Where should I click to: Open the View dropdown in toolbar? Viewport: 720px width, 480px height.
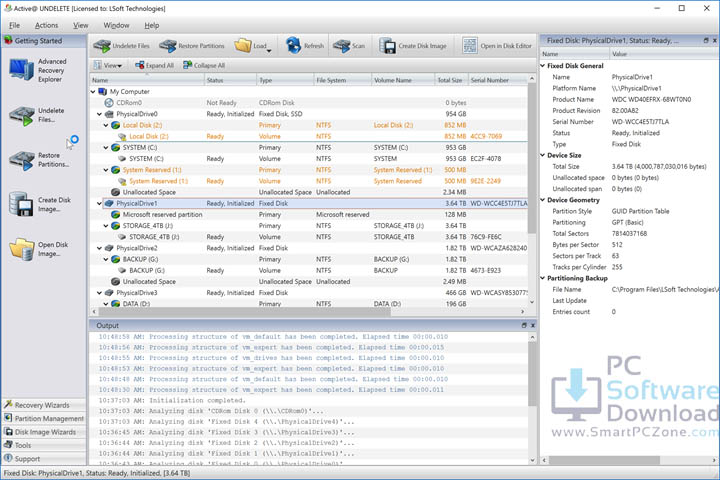[108, 65]
